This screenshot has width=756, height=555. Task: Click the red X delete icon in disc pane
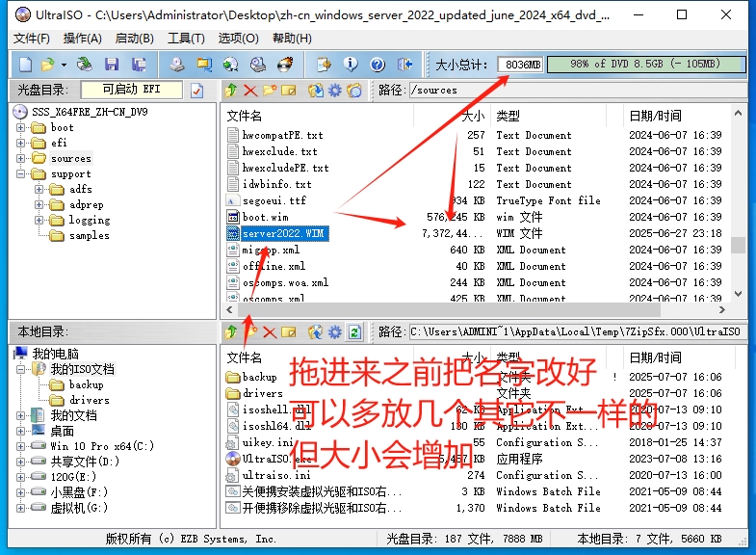249,91
